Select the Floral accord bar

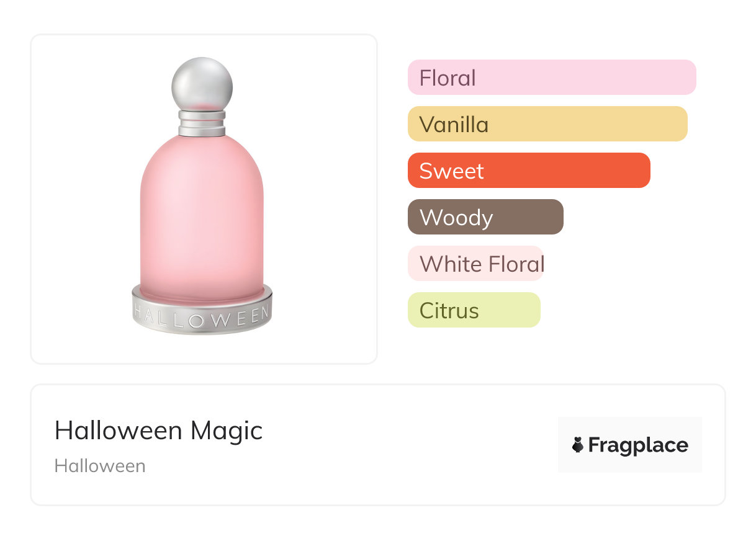click(x=551, y=78)
